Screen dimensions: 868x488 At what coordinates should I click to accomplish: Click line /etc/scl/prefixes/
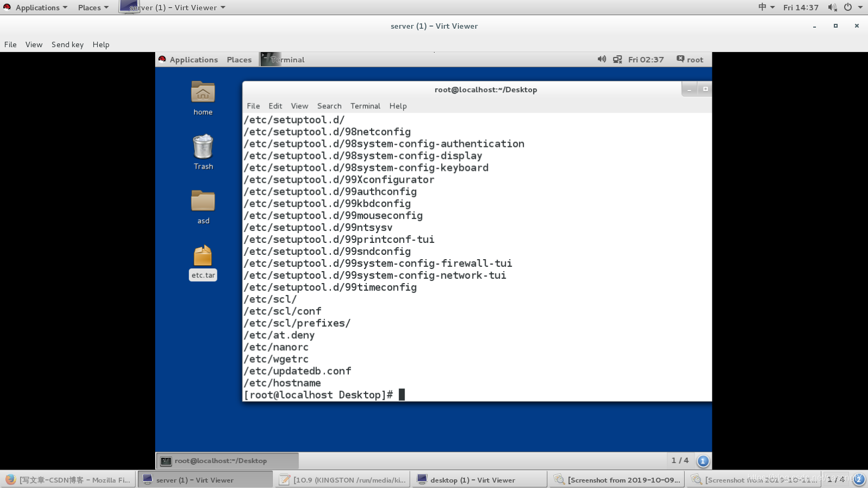(297, 323)
